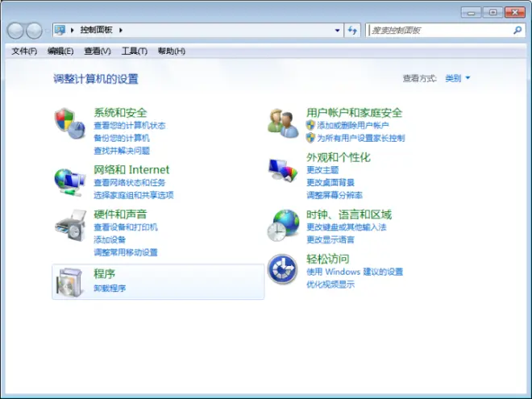This screenshot has height=399, width=532.
Task: Click 更改主题 link
Action: tap(322, 169)
